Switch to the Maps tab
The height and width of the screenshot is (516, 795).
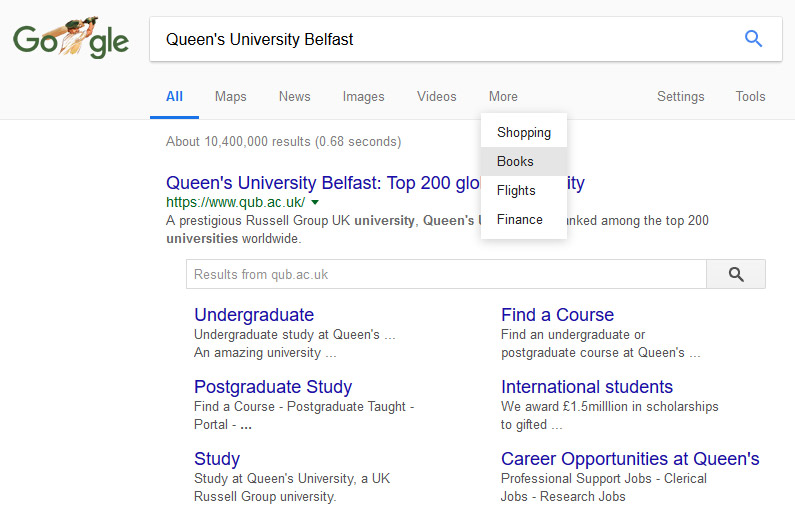pos(231,96)
